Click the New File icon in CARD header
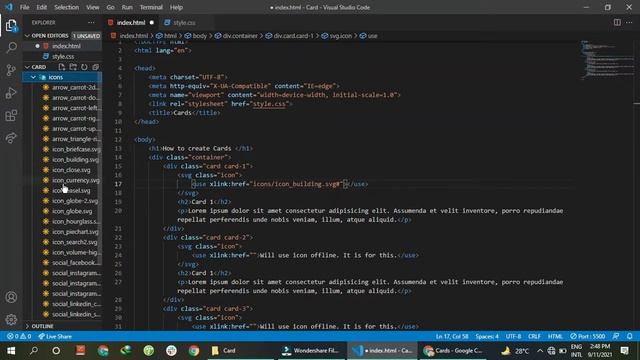 point(62,67)
